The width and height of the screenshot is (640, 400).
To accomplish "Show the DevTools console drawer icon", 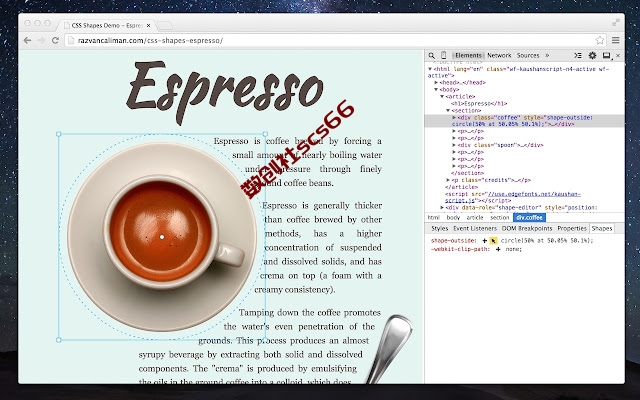I will click(578, 55).
